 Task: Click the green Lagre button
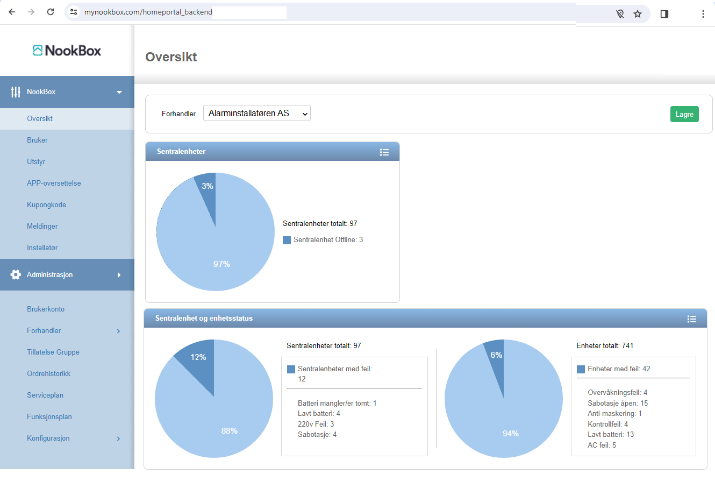point(684,114)
